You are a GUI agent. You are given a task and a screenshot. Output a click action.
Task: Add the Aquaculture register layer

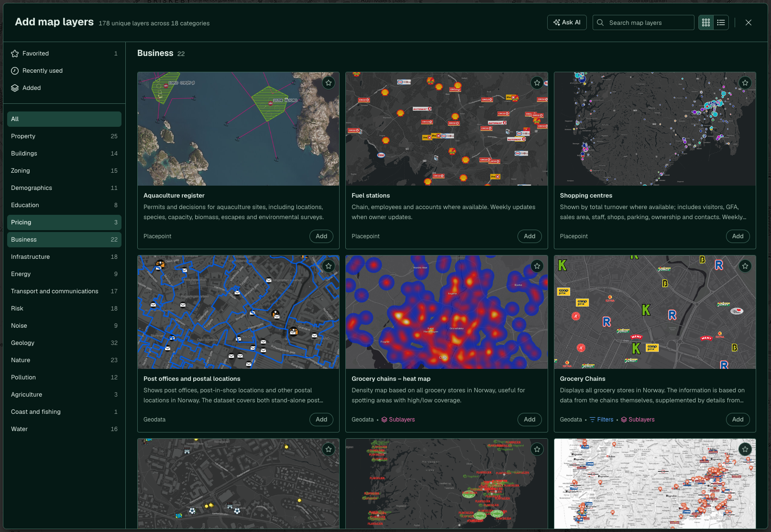click(321, 236)
